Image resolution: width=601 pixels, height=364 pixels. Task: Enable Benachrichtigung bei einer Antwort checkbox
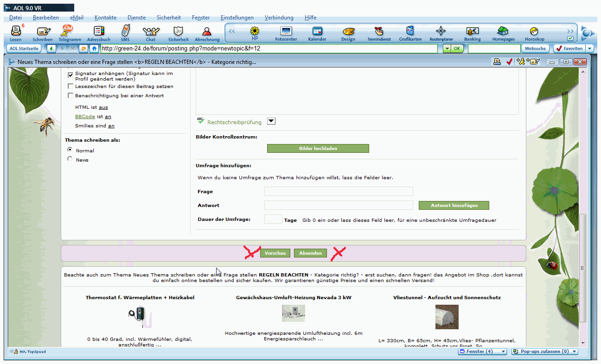tap(70, 96)
